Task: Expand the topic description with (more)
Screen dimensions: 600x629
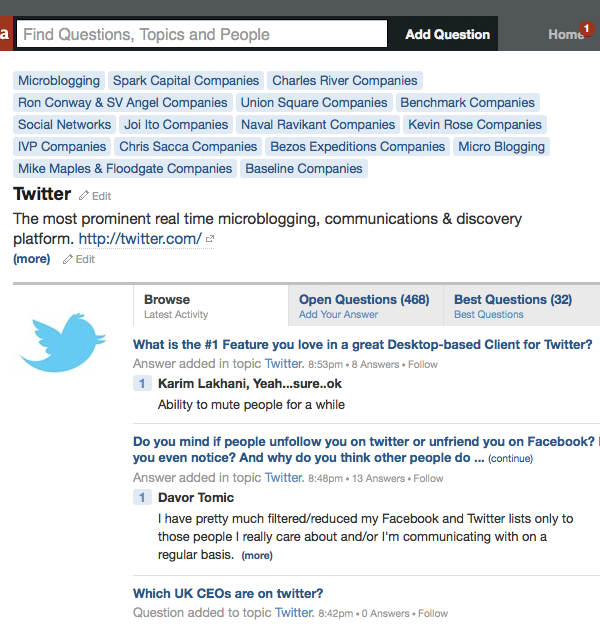Action: point(31,259)
